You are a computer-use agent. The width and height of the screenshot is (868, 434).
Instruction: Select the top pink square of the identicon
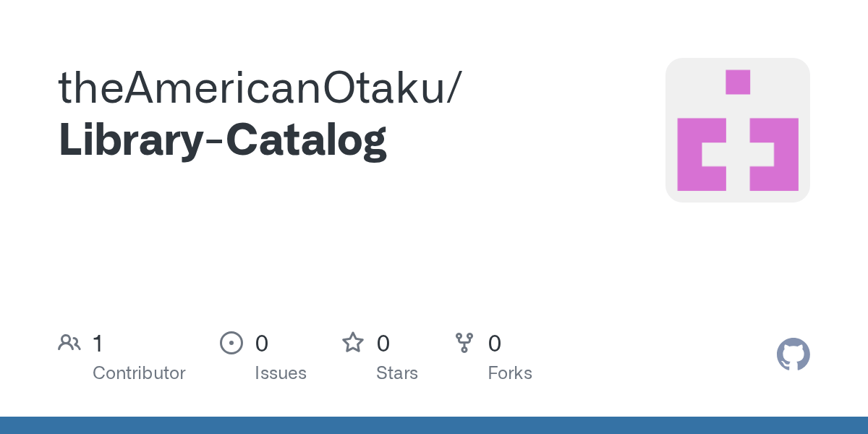[738, 82]
